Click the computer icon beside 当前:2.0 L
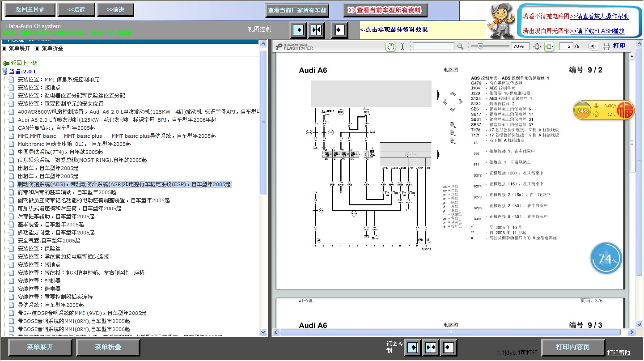Screen dimensions: 644x361 [5, 72]
